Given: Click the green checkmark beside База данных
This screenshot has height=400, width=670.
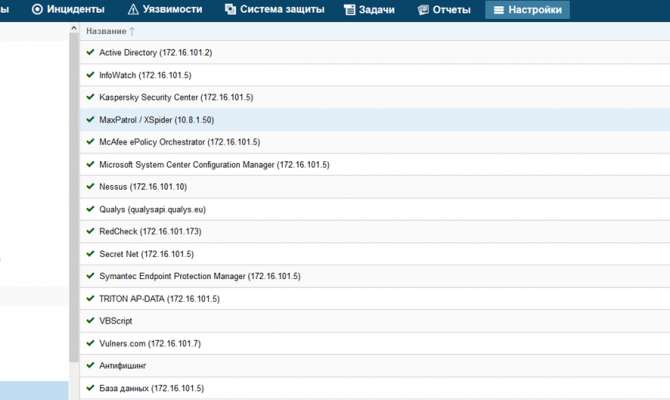Looking at the screenshot, I should (90, 388).
